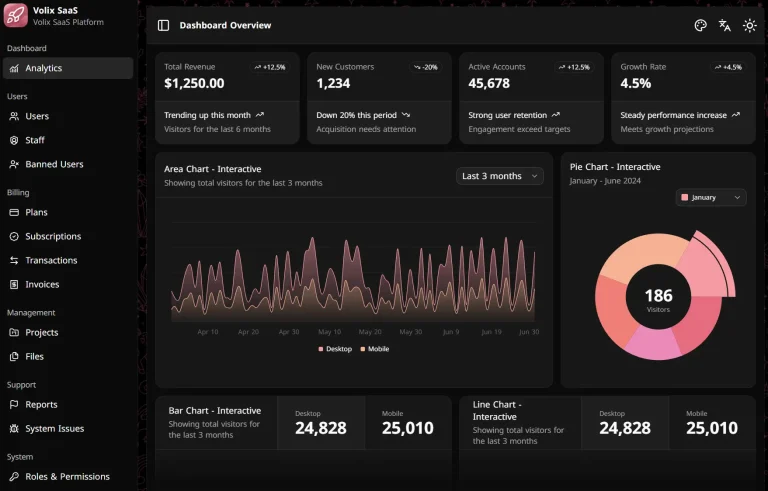Navigate to Banned Users
The width and height of the screenshot is (768, 491).
click(68, 165)
